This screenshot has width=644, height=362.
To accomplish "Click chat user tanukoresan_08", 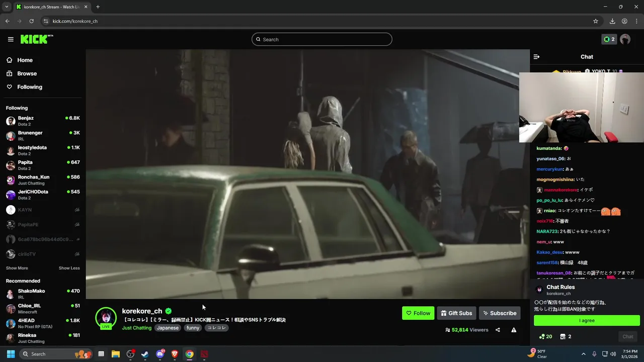I will tap(553, 273).
